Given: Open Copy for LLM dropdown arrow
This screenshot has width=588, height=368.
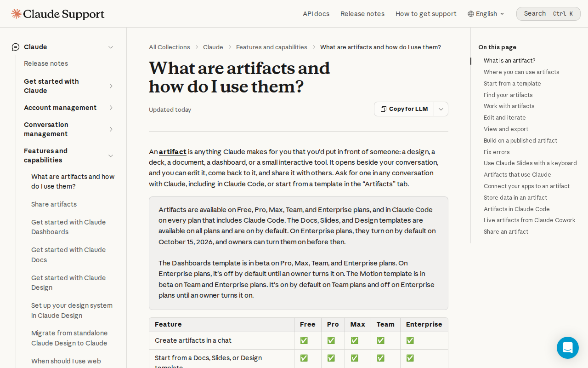Looking at the screenshot, I should click(441, 109).
